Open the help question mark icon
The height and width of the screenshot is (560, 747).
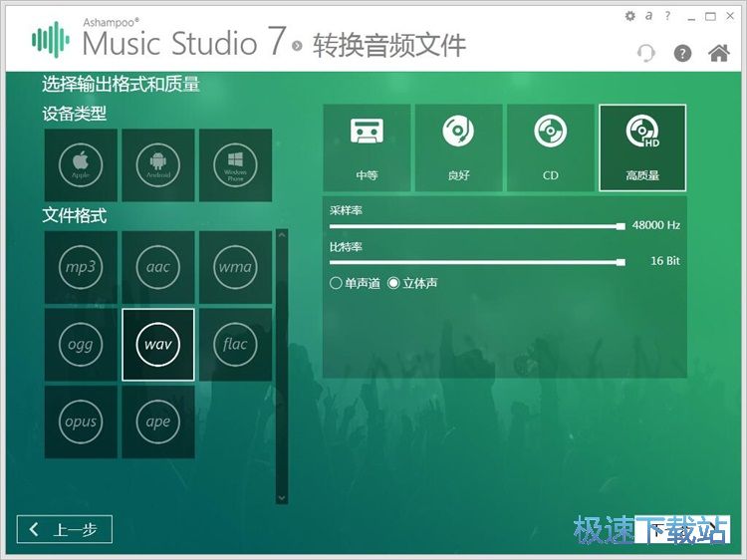point(682,54)
